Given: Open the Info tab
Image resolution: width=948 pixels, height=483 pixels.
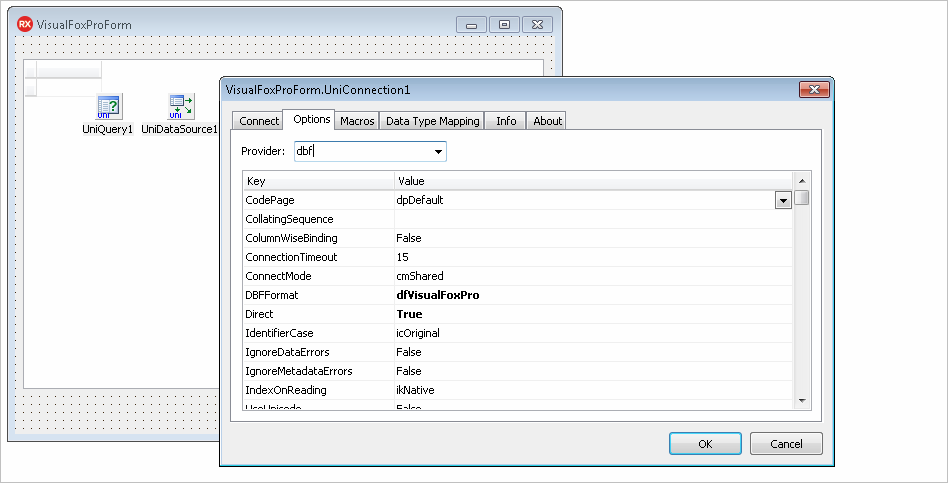Looking at the screenshot, I should 506,121.
